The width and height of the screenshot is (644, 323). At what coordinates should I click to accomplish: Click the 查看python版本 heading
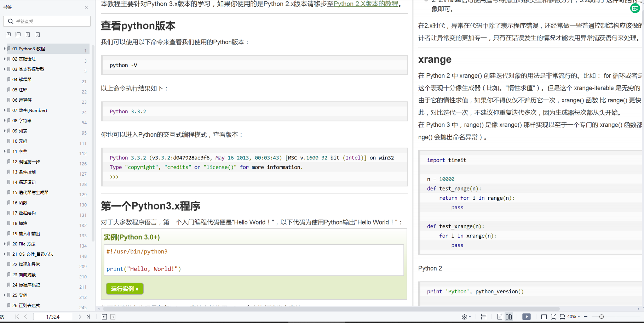[138, 26]
